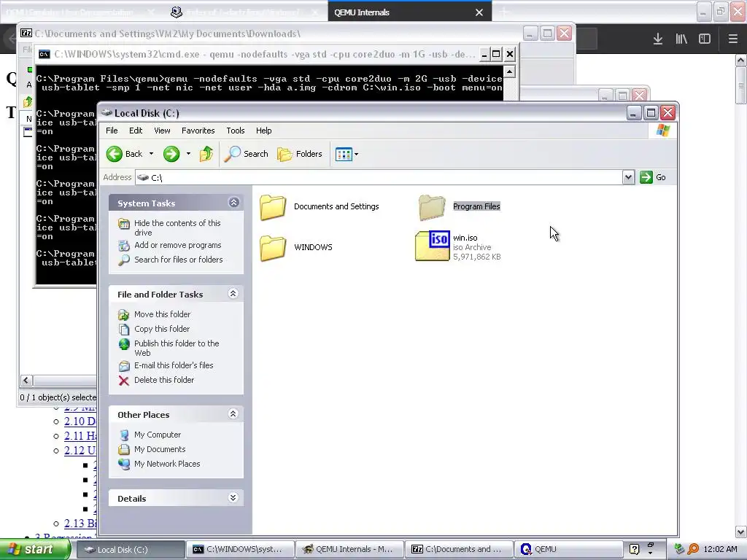Image resolution: width=747 pixels, height=560 pixels.
Task: Open the Views dropdown arrow
Action: (356, 155)
